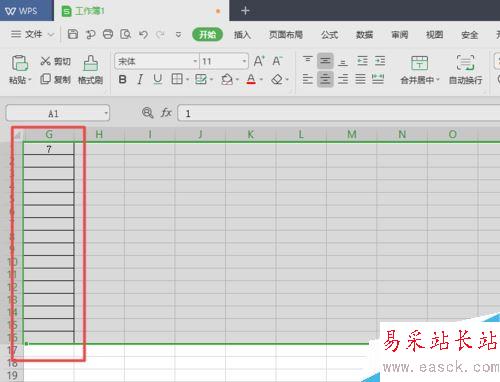The height and width of the screenshot is (382, 500).
Task: Click the fill color bucket icon
Action: 227,79
